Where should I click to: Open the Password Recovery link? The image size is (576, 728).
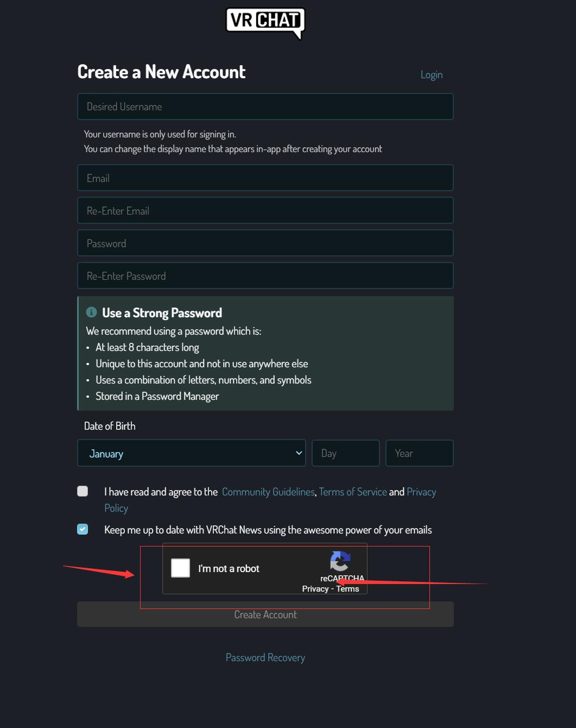(x=265, y=657)
